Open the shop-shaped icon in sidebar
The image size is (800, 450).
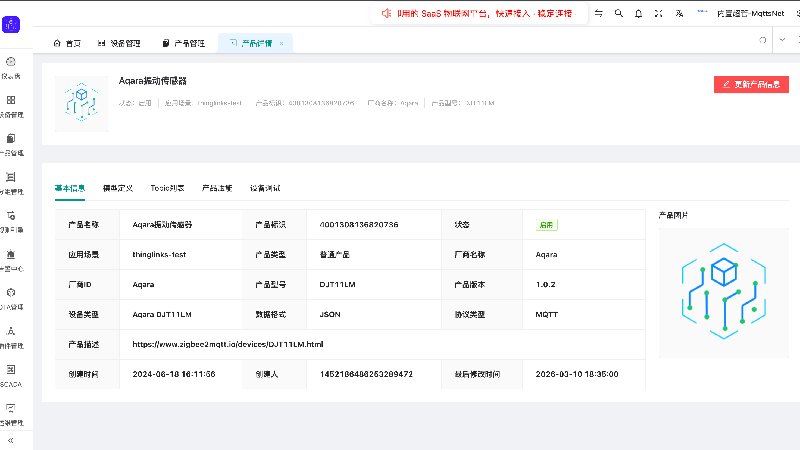tap(11, 254)
